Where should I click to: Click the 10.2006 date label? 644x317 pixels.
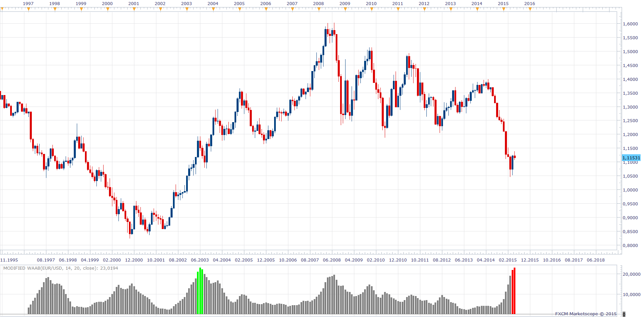click(288, 260)
